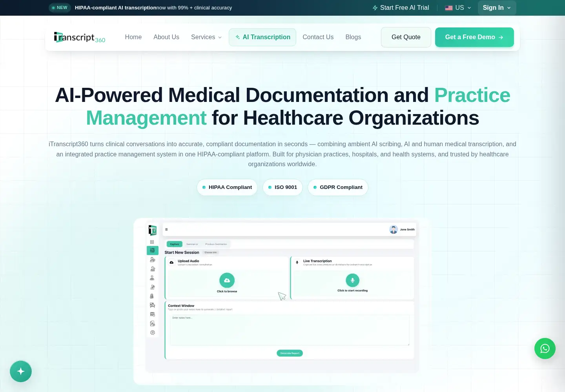Click the GDPR Compliant badge
The width and height of the screenshot is (565, 392).
[338, 187]
